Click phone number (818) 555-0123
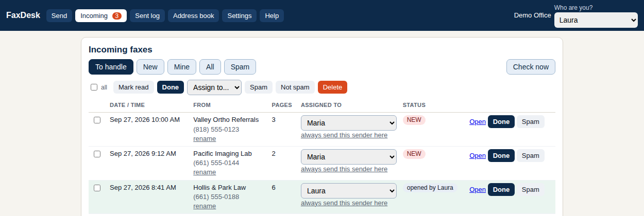644x216 pixels. coord(216,129)
